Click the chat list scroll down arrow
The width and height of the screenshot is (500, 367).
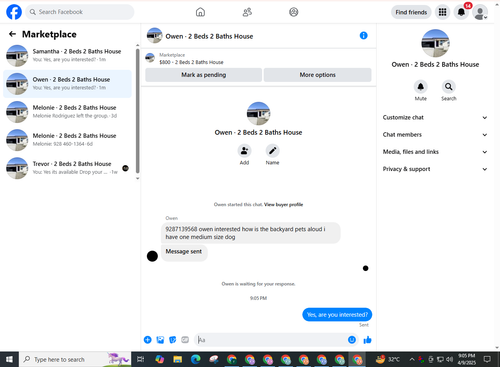pyautogui.click(x=137, y=179)
